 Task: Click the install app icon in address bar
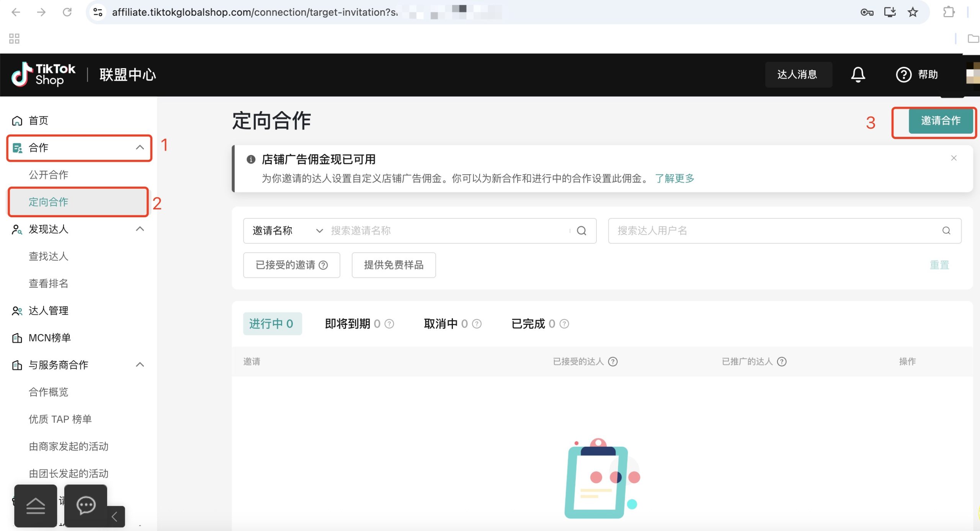[890, 12]
